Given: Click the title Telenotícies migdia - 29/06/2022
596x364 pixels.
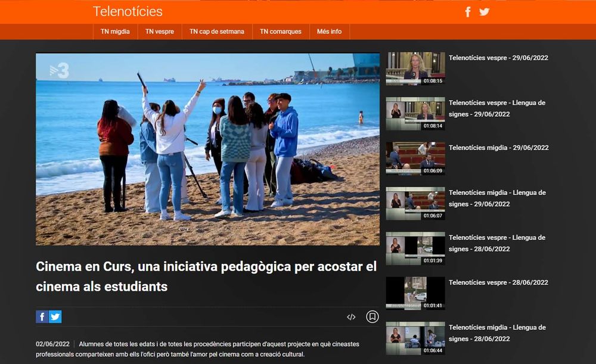Looking at the screenshot, I should click(x=499, y=147).
